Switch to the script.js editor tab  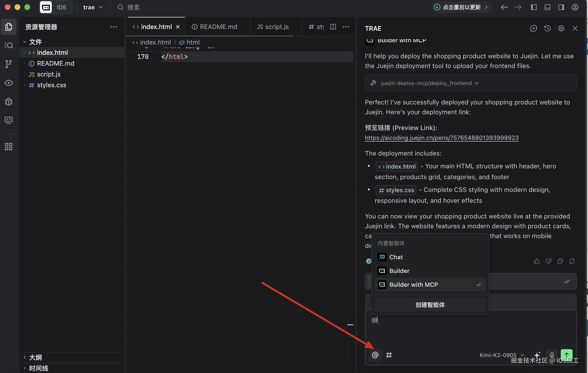click(276, 27)
